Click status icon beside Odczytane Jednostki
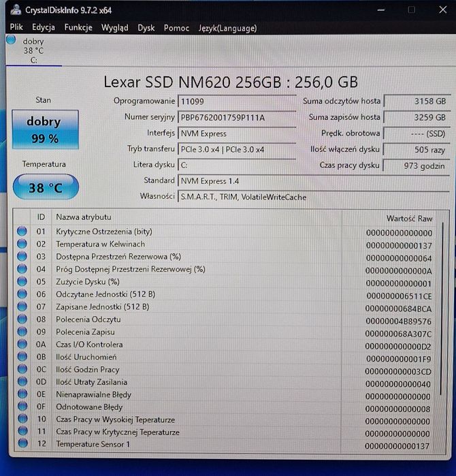 point(22,294)
